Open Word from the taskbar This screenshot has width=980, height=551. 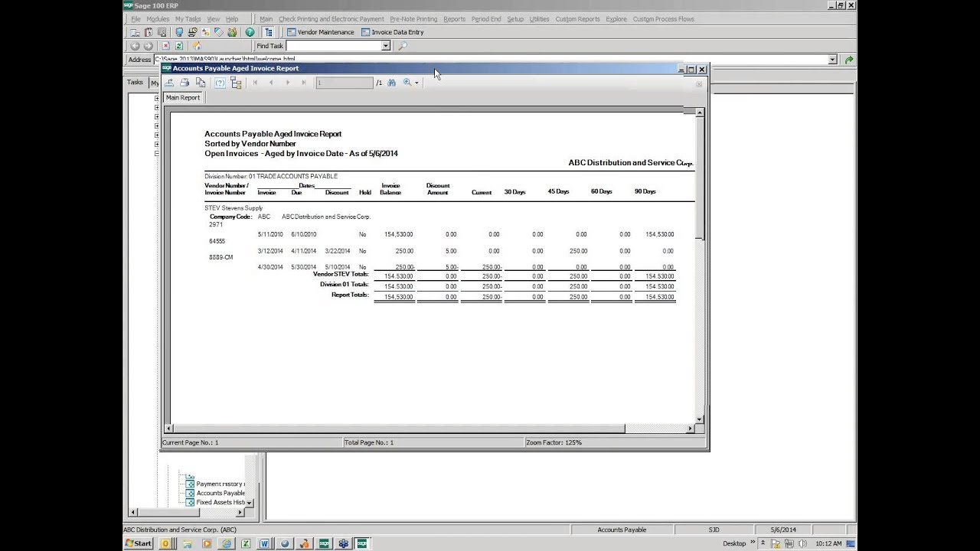(265, 543)
